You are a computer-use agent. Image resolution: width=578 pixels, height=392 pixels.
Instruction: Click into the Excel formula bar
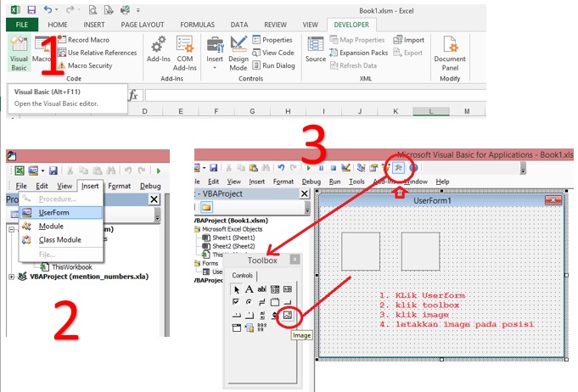315,95
